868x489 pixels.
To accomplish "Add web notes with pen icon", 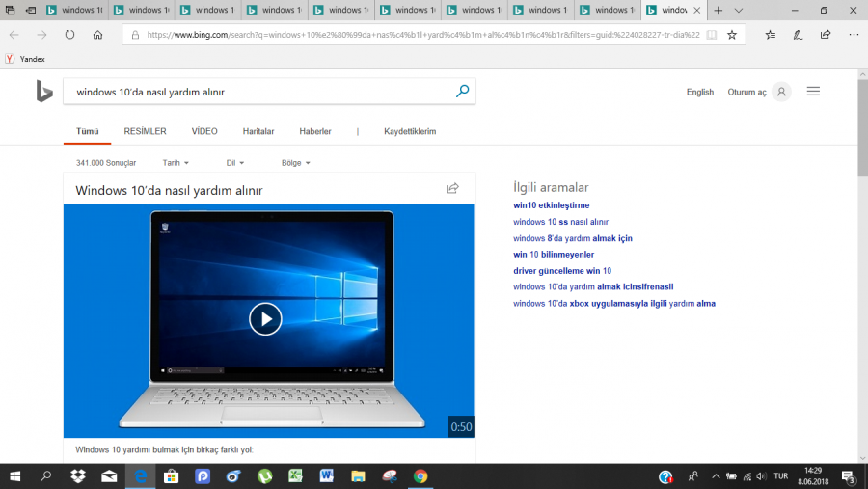I will coord(798,35).
